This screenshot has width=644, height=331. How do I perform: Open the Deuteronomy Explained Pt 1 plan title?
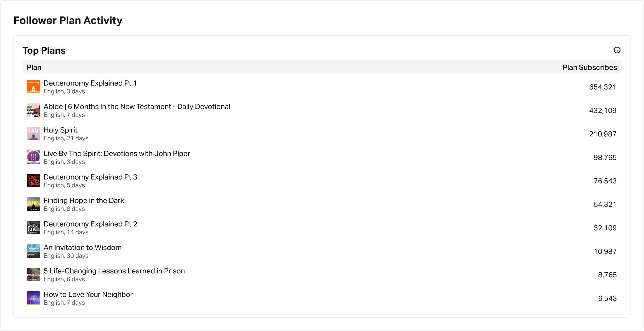pos(90,83)
